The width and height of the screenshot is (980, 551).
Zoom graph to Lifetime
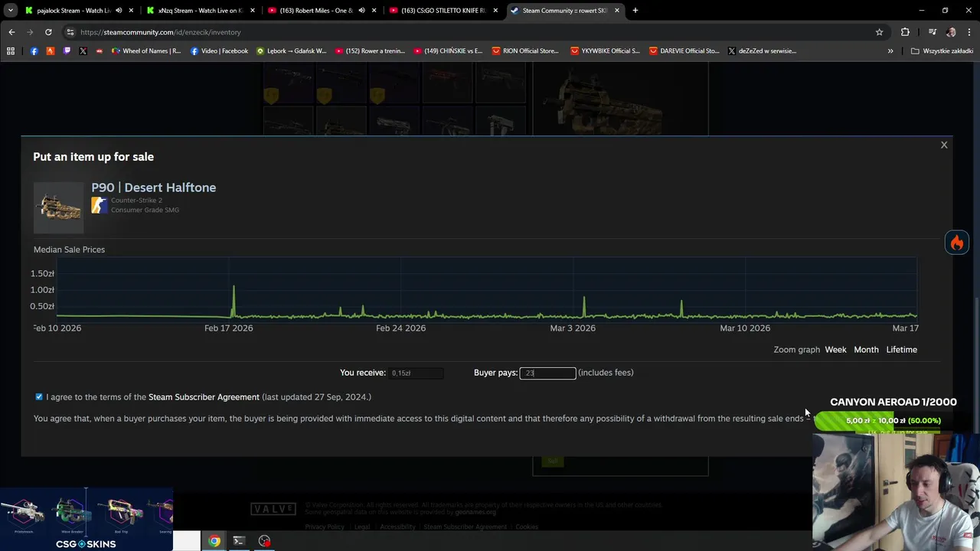[x=901, y=350]
